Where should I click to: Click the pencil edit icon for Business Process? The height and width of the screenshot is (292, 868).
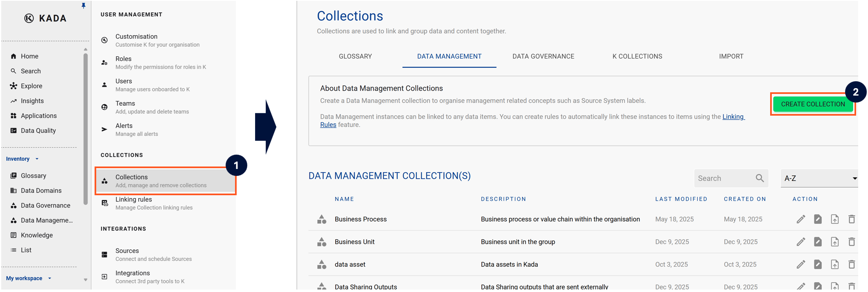(800, 219)
